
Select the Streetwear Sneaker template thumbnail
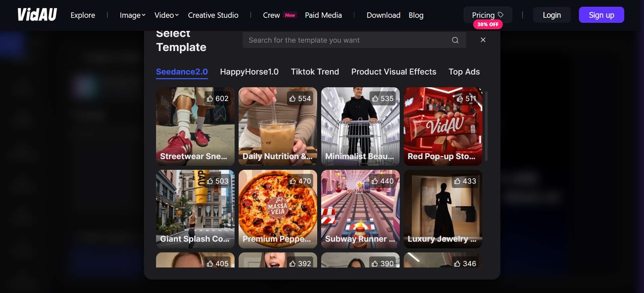point(195,127)
